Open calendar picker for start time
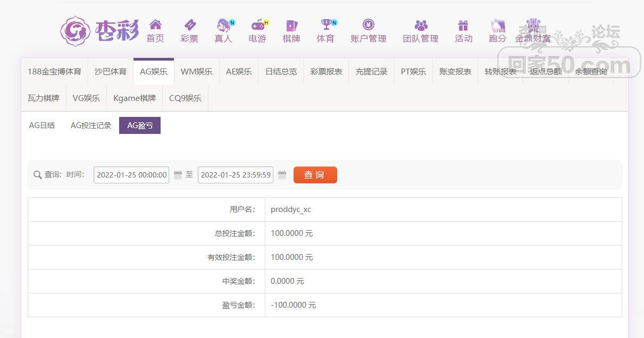Screen dimensions: 644x338 [x=178, y=175]
